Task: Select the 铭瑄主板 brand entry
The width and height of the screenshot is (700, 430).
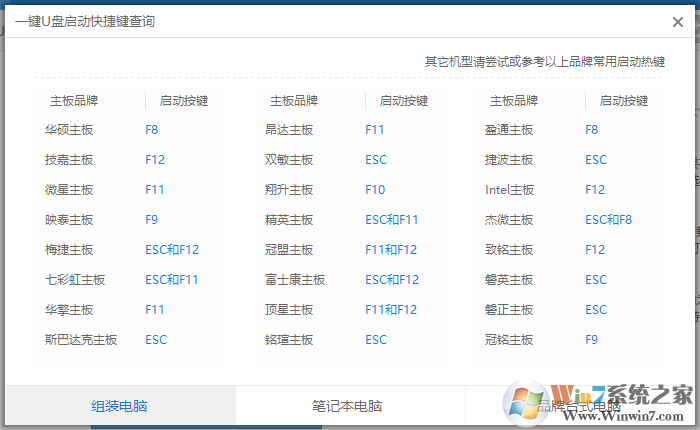Action: tap(289, 340)
